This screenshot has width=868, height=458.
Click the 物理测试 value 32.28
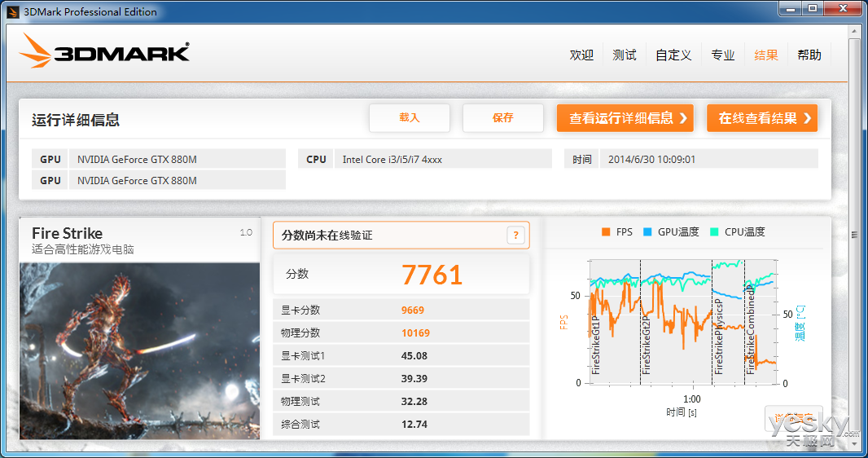(414, 401)
